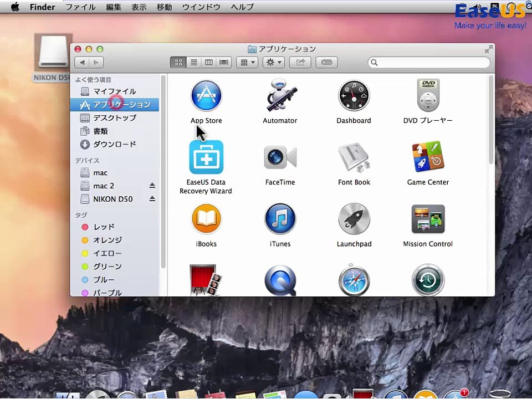
Task: Select the イエロー yellow tag
Action: (115, 253)
